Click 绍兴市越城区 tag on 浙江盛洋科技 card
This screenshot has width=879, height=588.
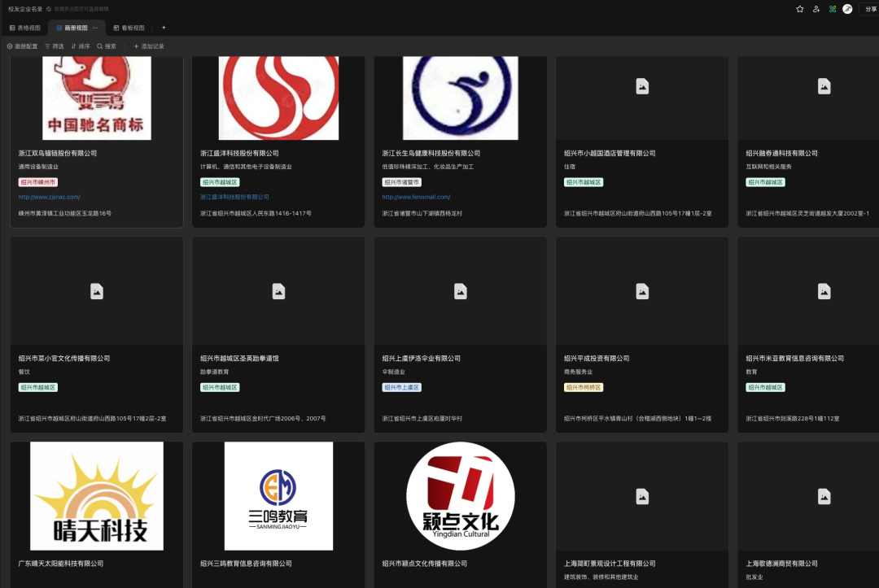pos(220,182)
